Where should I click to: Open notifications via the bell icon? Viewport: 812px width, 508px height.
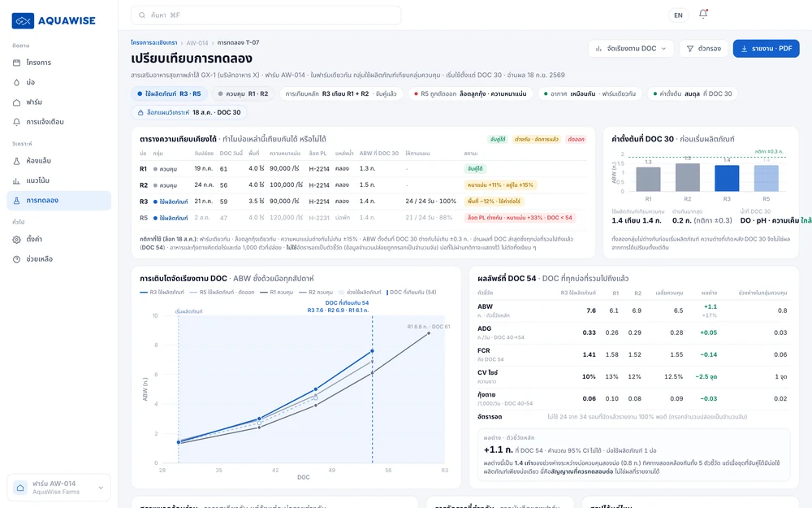[702, 14]
